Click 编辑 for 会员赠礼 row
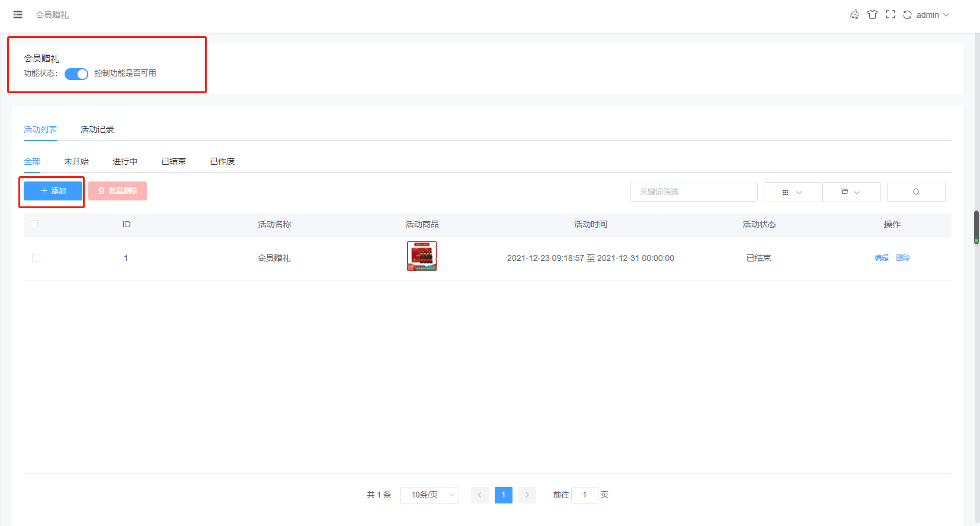This screenshot has width=980, height=526. [x=882, y=258]
